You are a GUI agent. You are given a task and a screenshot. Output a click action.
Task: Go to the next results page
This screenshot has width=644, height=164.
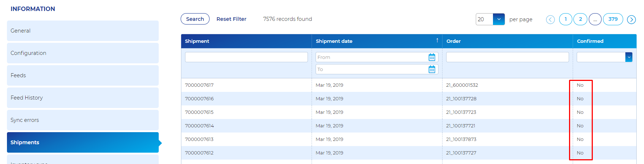(x=631, y=19)
